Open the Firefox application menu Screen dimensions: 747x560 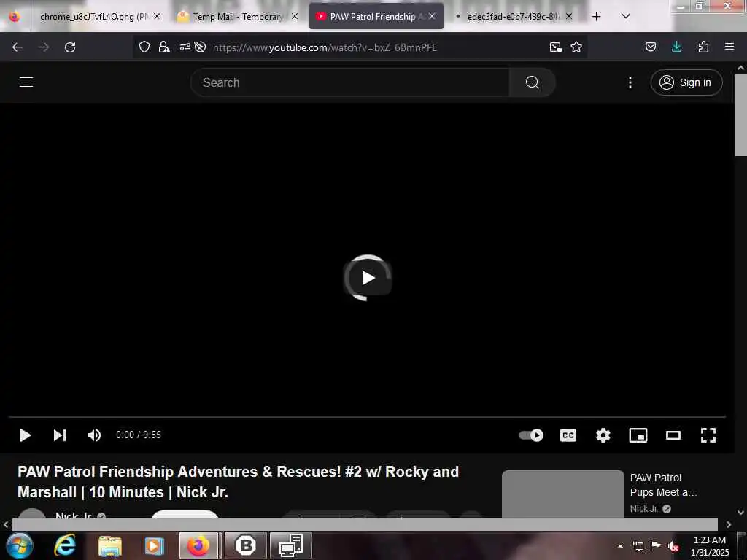point(729,47)
